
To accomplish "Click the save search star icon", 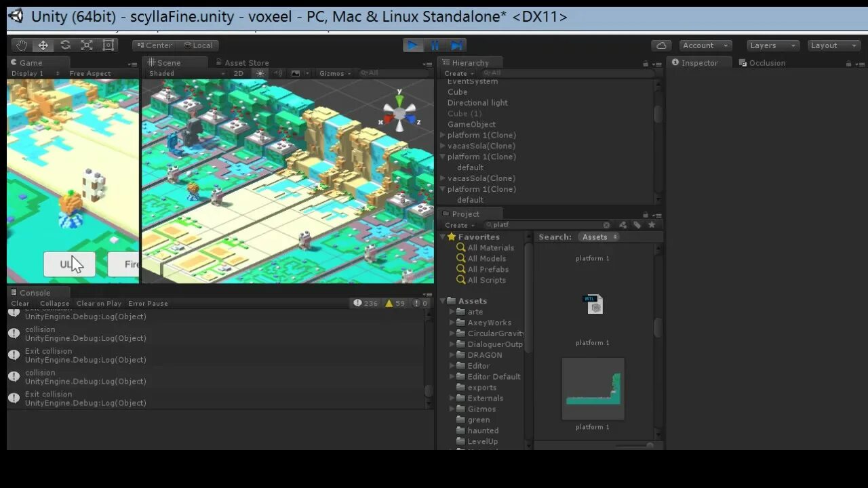I will click(x=652, y=225).
